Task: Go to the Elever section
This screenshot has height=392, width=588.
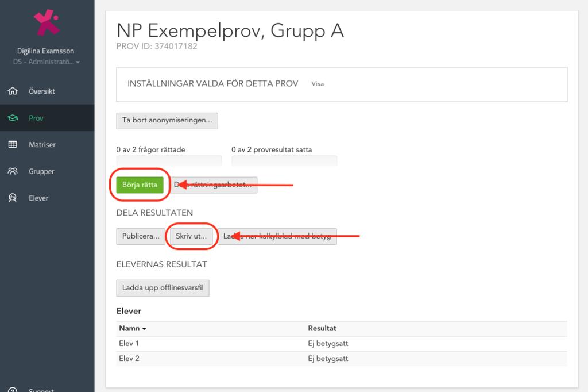Action: coord(47,198)
